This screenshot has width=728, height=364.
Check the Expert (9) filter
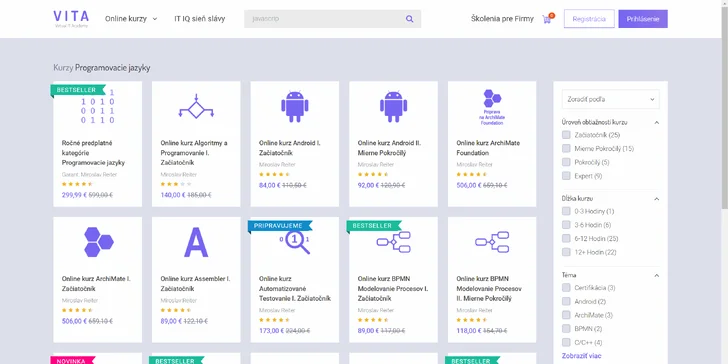566,176
